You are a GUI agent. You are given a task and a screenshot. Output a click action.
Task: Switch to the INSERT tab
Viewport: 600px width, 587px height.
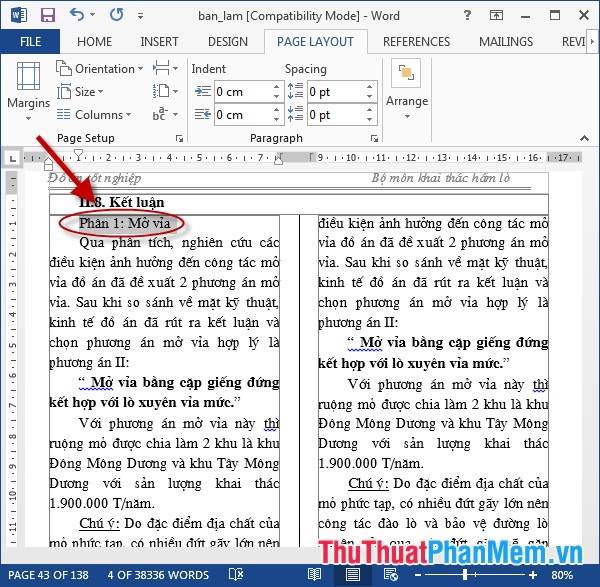click(159, 41)
